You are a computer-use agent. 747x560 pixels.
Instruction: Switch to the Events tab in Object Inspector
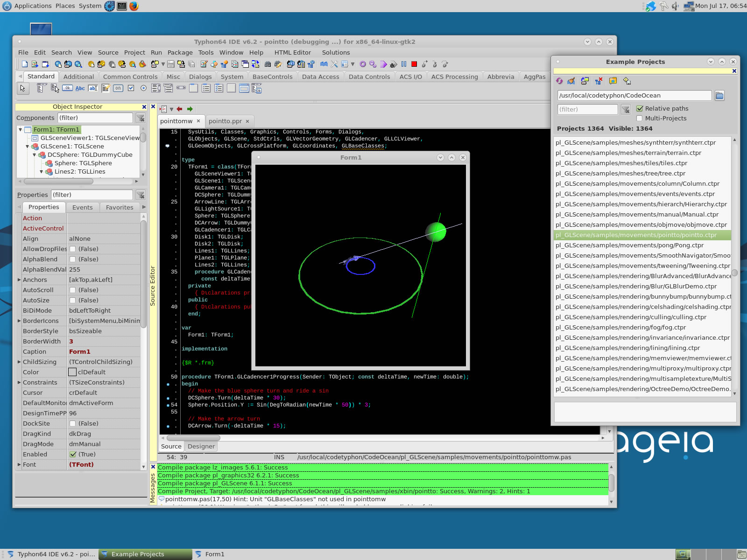(x=82, y=207)
